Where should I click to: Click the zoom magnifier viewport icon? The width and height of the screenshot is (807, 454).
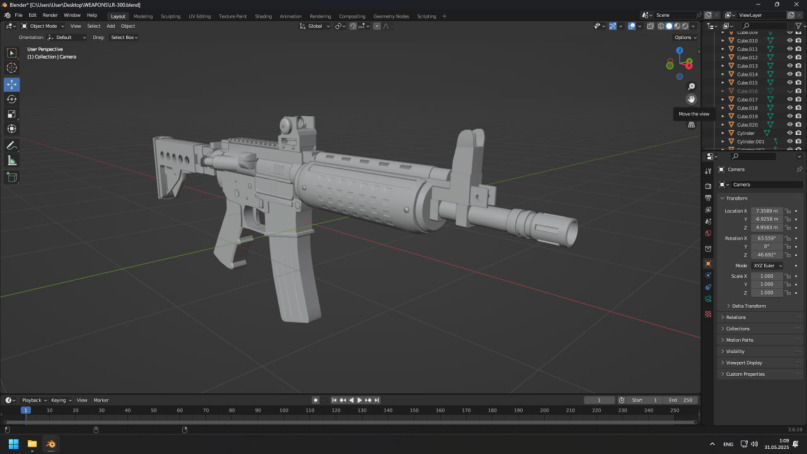tap(691, 87)
